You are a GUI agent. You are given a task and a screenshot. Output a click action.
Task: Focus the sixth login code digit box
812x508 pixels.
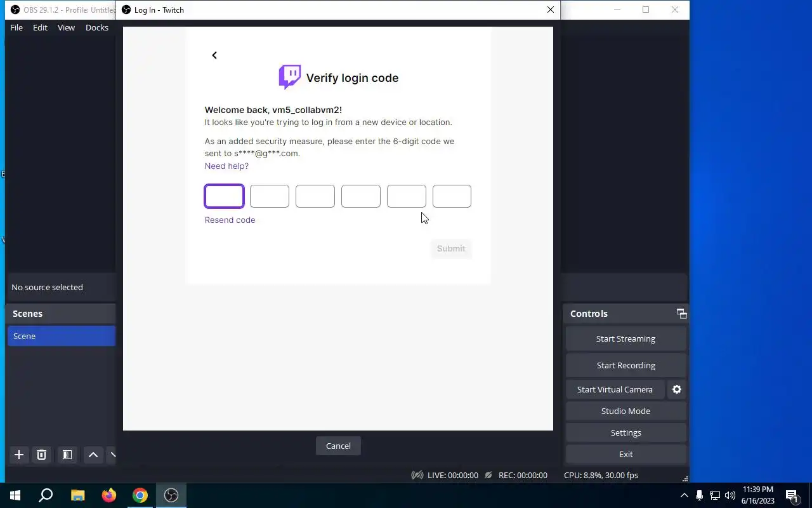(452, 196)
